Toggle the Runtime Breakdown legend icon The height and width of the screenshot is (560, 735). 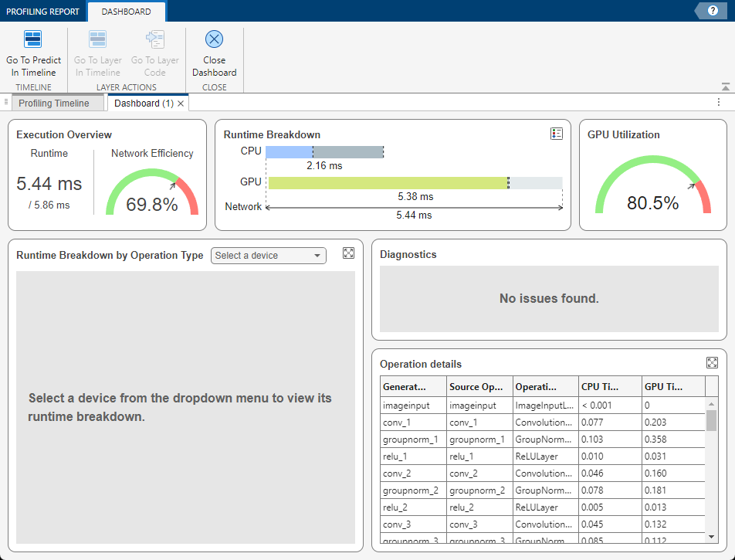[x=557, y=134]
